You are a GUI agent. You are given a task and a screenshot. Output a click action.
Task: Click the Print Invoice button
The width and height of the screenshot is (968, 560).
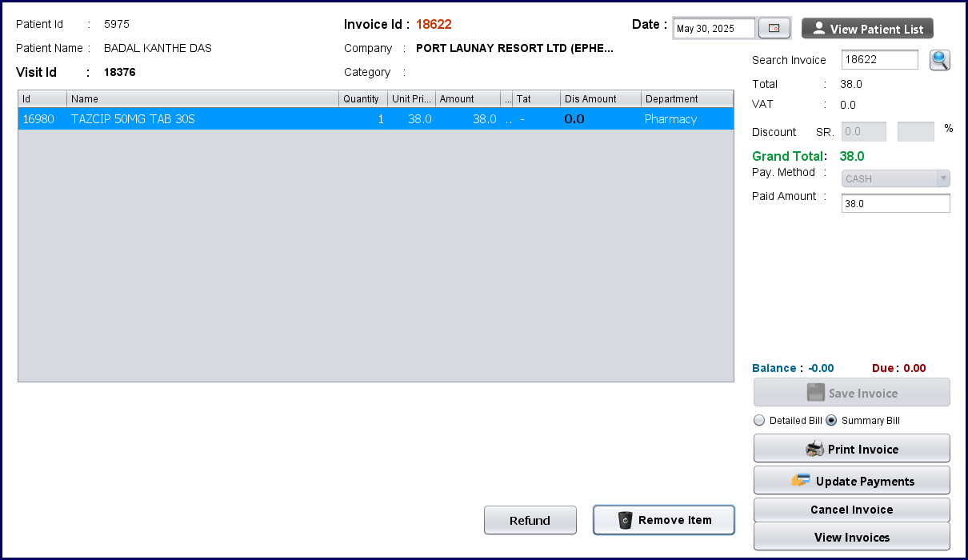(x=851, y=449)
